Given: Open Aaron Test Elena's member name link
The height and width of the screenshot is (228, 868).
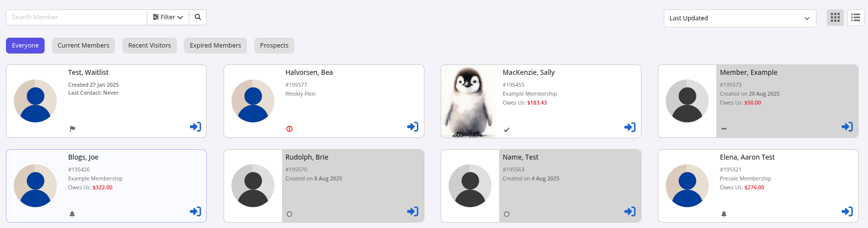Looking at the screenshot, I should tap(747, 157).
